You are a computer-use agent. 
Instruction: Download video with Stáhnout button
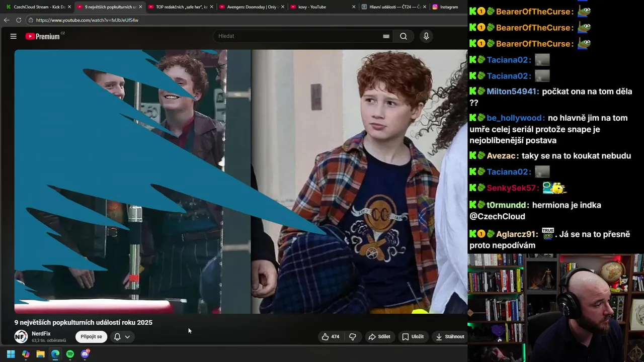(x=450, y=337)
